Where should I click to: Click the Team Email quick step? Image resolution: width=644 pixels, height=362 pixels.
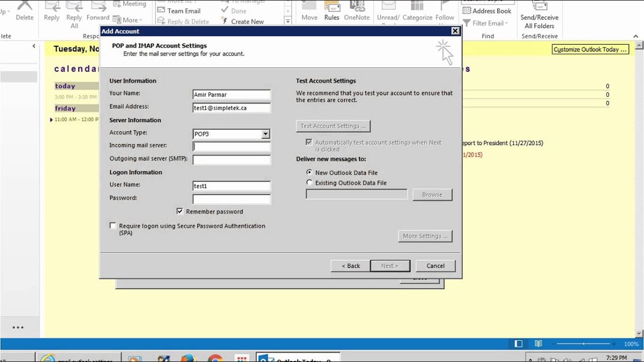[179, 11]
